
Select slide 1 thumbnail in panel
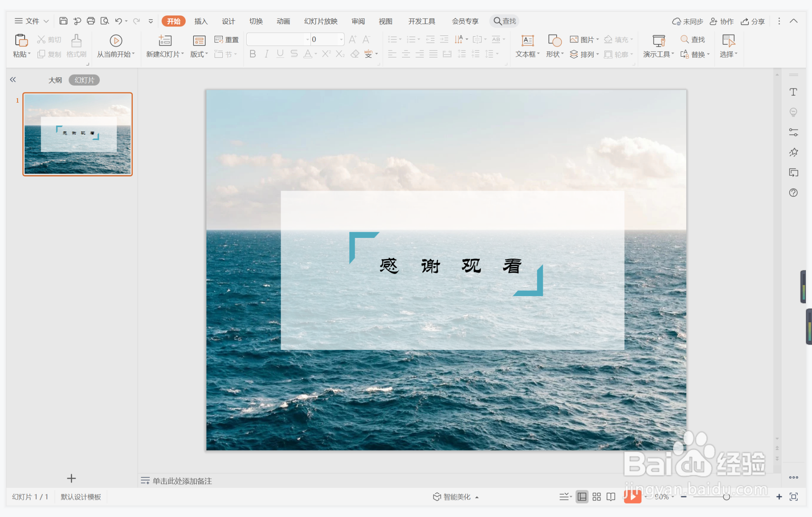[77, 134]
